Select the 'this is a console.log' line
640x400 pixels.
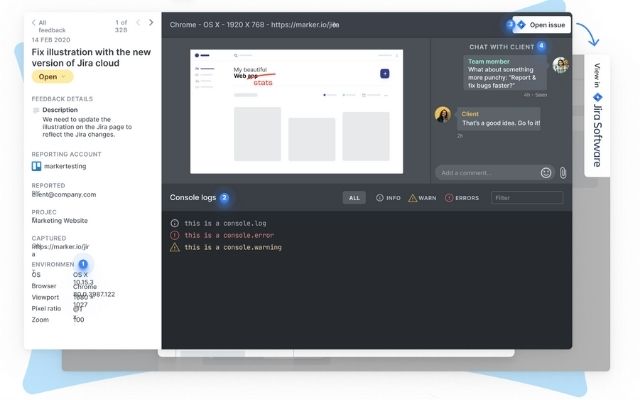(x=225, y=223)
